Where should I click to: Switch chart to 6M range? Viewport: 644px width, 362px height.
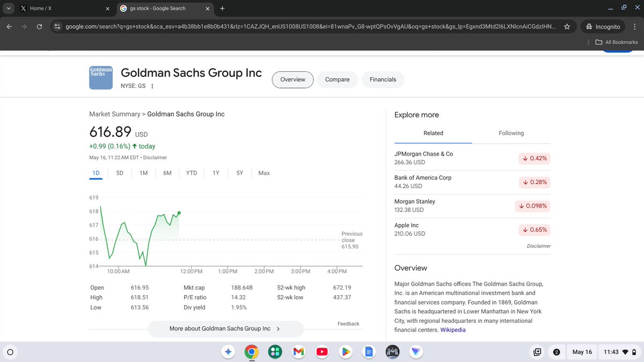point(167,173)
